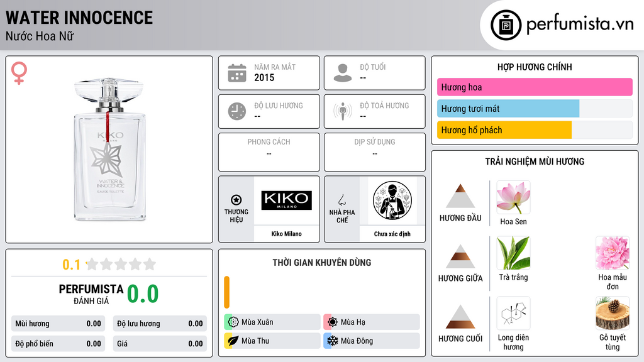Screen dimensions: 644x362
Task: Click the green 0.0 Perfumista score
Action: (143, 293)
